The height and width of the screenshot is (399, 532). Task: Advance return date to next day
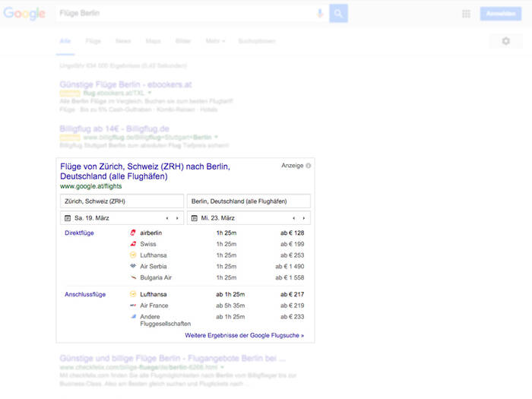click(303, 218)
